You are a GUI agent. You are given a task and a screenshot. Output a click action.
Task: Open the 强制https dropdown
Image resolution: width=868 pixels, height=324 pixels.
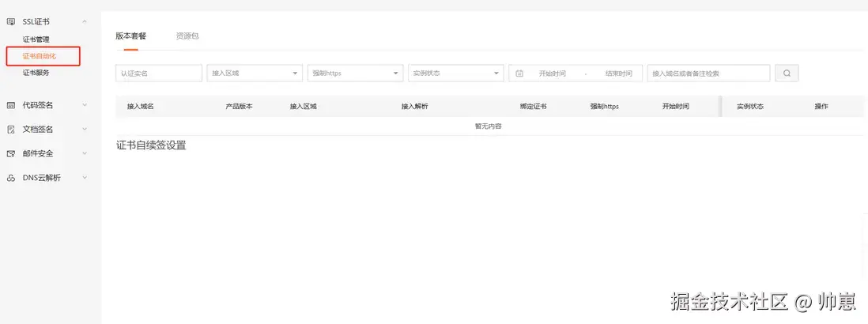355,73
